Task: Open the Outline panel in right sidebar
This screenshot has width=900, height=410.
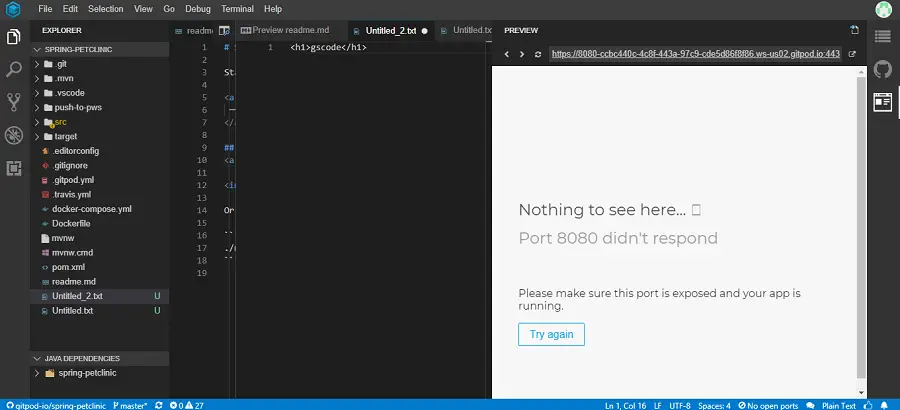Action: point(883,36)
